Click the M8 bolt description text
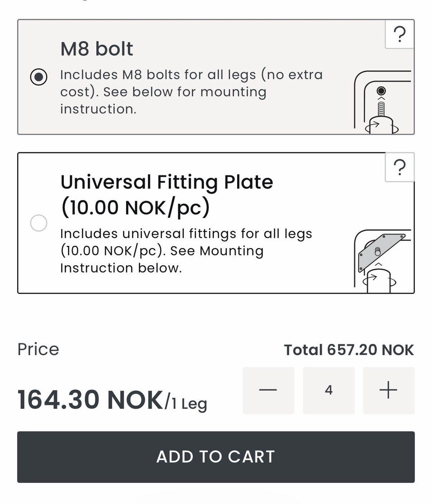The height and width of the screenshot is (504, 432). (191, 92)
